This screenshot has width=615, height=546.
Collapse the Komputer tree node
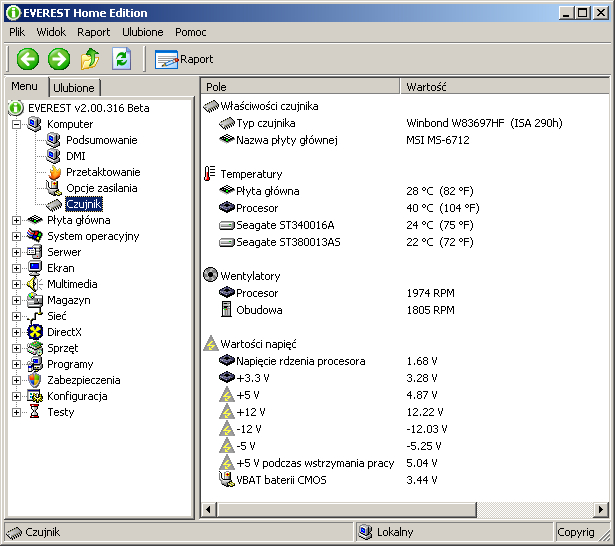click(16, 124)
